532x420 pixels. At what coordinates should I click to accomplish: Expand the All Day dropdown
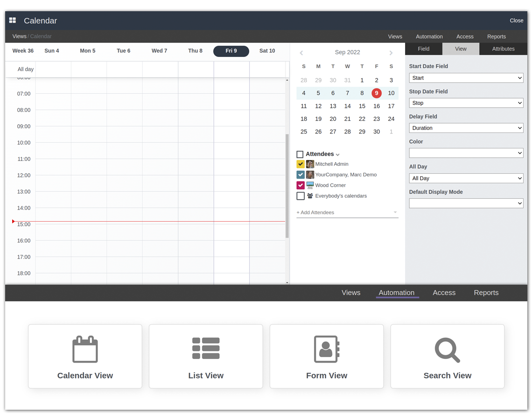466,178
